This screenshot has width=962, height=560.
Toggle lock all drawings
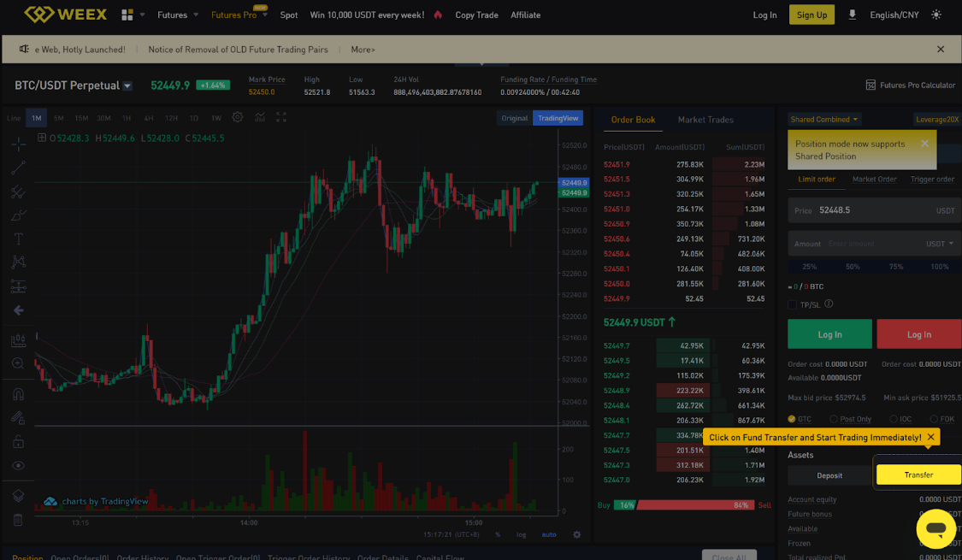click(x=19, y=442)
